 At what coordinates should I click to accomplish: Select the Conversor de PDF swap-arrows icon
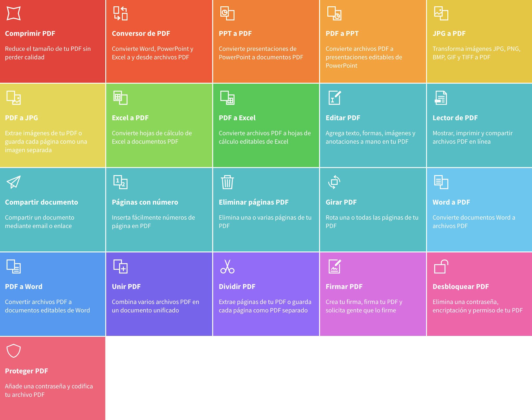click(121, 13)
